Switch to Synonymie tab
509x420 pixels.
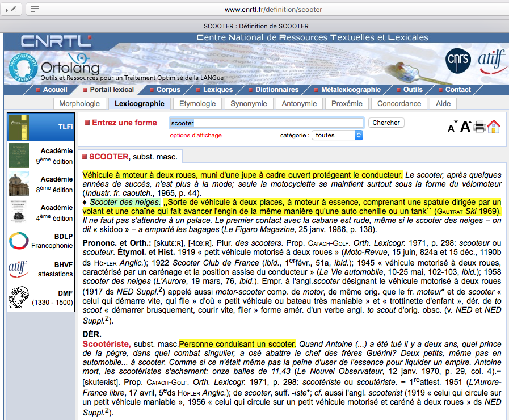click(249, 103)
